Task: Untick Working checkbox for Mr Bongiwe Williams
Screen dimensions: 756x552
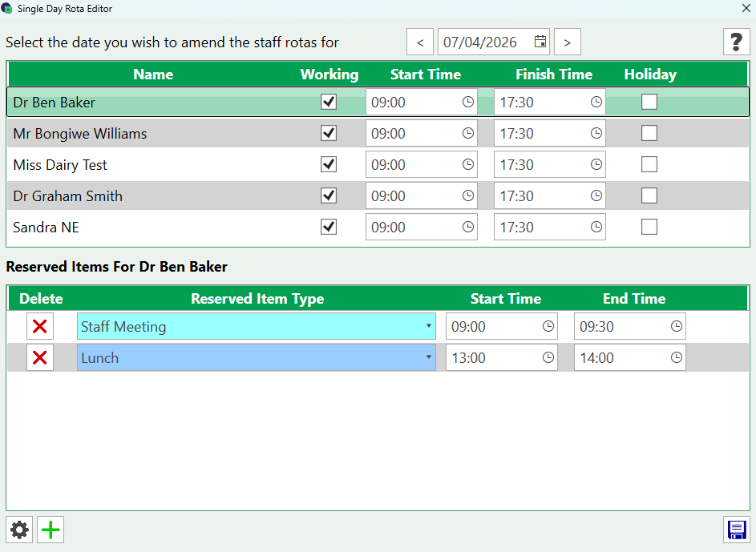Action: (x=329, y=133)
